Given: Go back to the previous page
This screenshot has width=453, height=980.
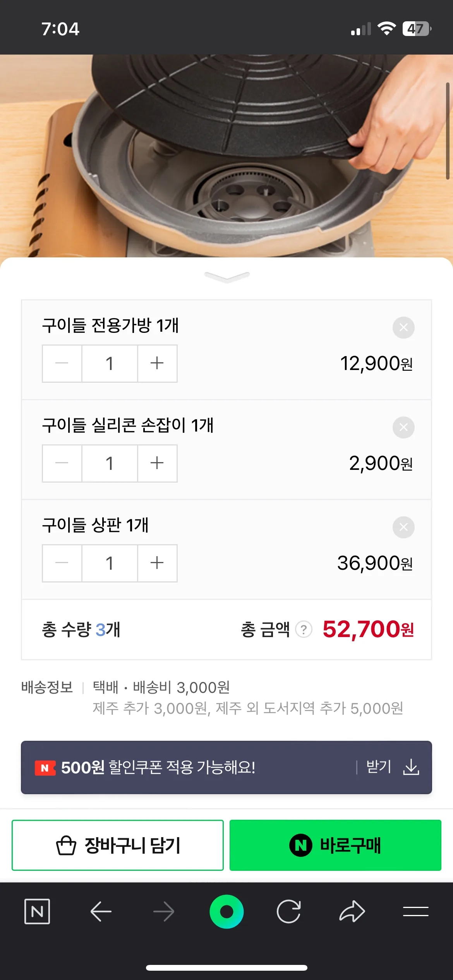Looking at the screenshot, I should point(101,911).
